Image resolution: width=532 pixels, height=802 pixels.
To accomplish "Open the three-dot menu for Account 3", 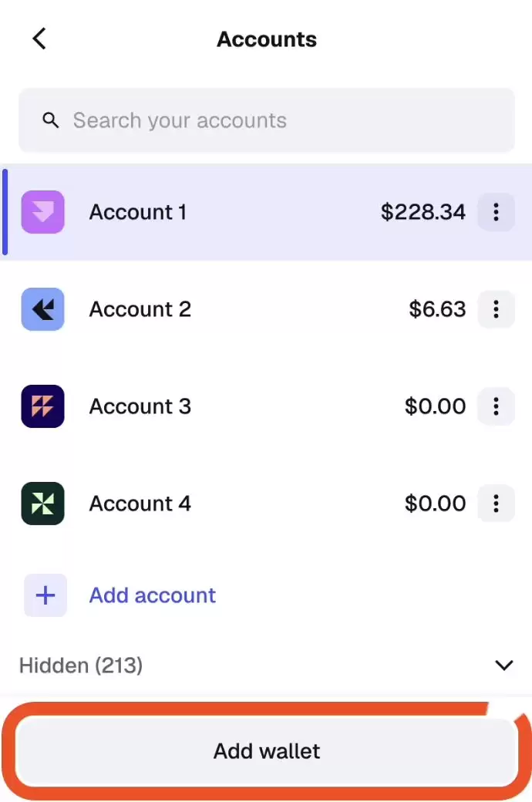I will point(496,406).
